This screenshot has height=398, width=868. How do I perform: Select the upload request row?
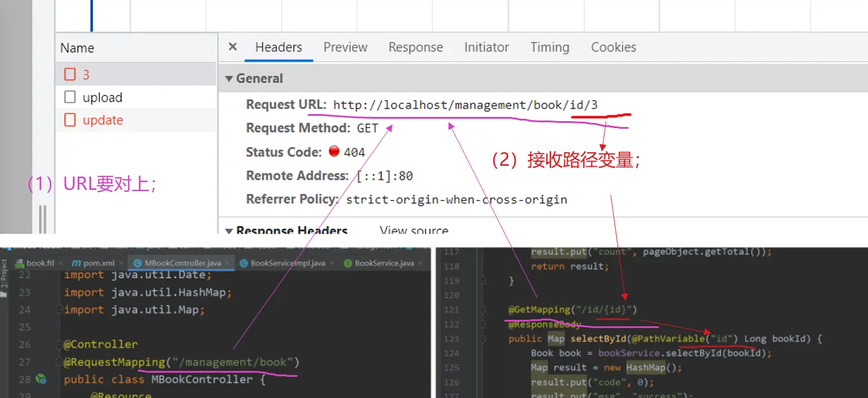point(136,97)
